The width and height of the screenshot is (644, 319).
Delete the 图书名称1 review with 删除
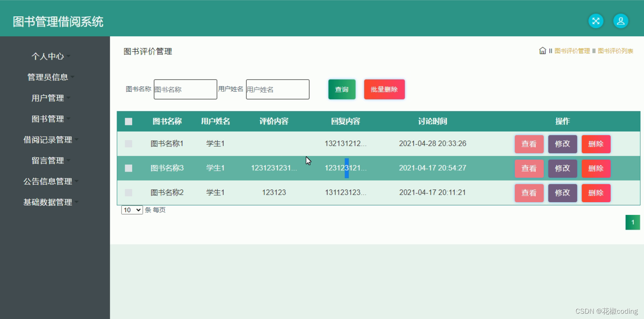click(596, 144)
